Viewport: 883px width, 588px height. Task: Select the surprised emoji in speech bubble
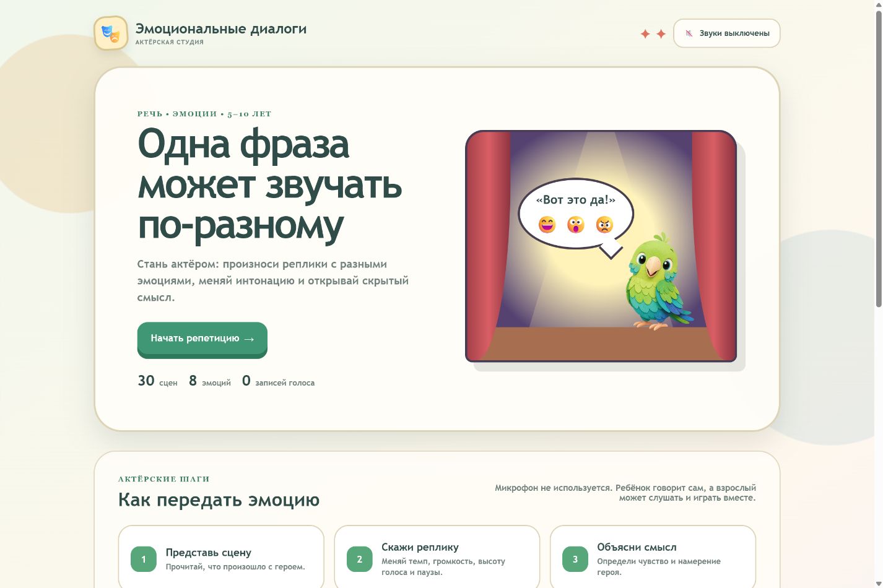576,224
